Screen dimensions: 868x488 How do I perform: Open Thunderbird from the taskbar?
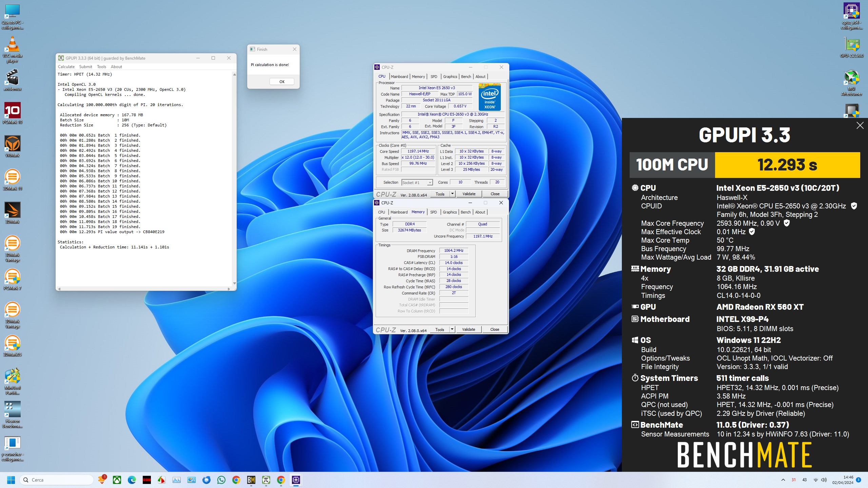(206, 480)
